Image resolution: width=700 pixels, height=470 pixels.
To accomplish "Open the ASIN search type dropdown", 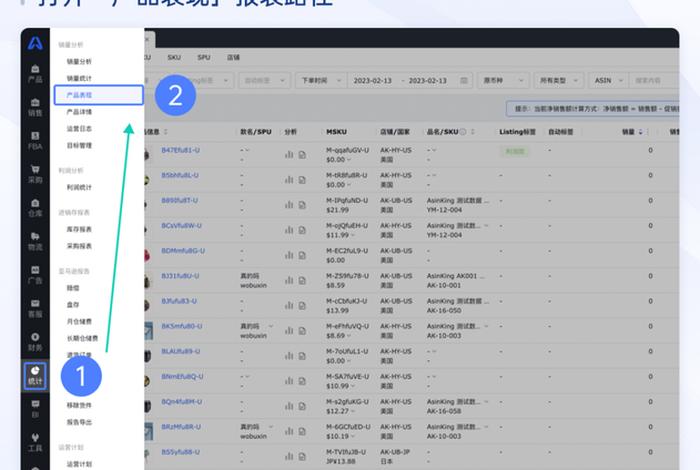I will [608, 80].
